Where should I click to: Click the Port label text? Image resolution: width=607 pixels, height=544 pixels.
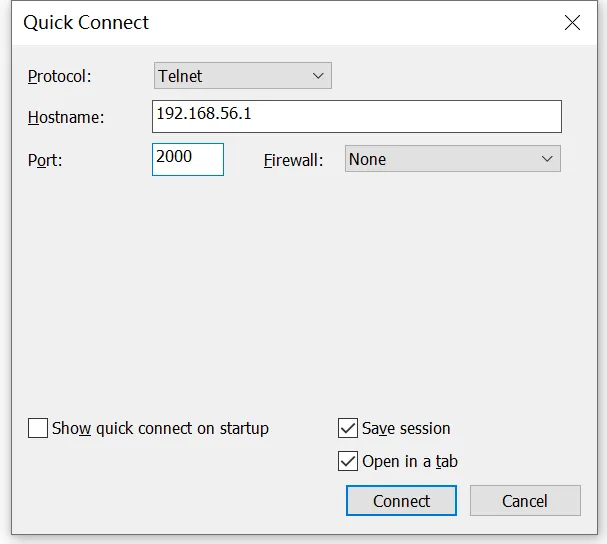point(45,160)
